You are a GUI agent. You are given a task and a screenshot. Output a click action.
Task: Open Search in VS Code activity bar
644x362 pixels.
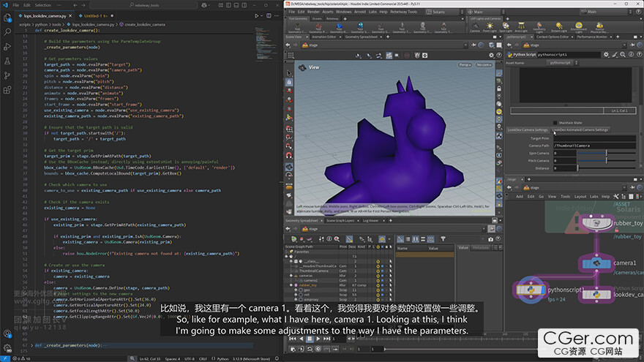pos(7,31)
